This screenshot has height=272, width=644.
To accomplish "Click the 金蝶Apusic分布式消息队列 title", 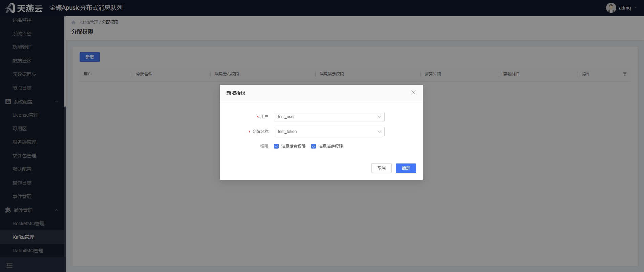I will (86, 8).
